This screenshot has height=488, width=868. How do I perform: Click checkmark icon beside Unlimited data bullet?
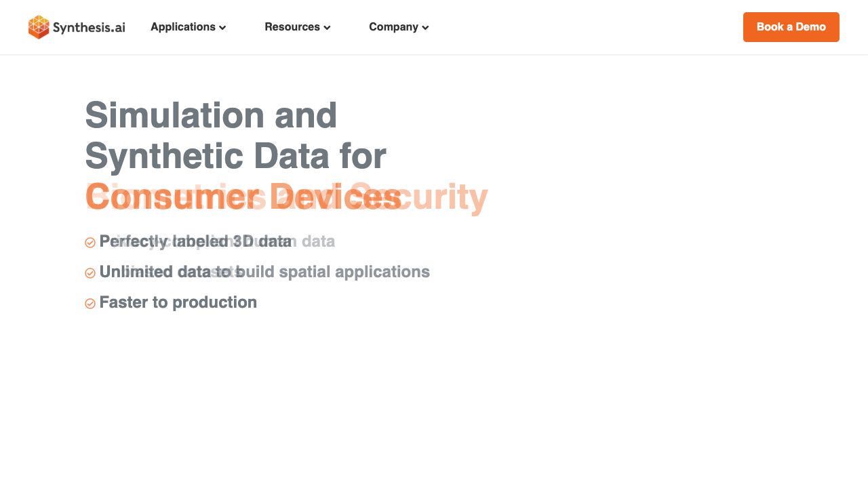(x=90, y=273)
